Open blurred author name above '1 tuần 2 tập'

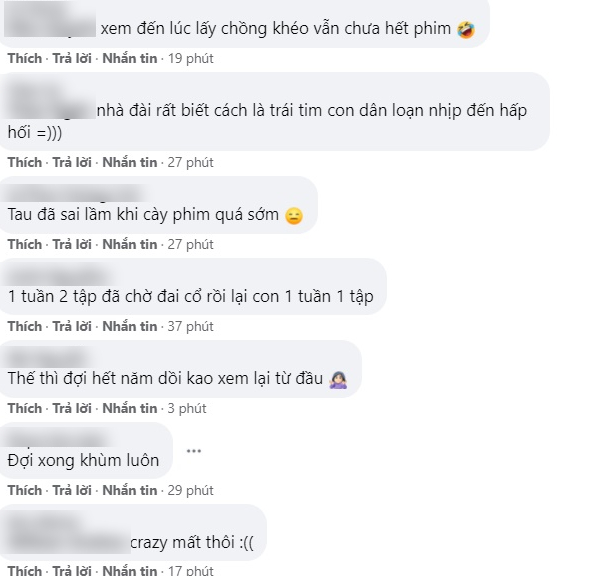[57, 275]
